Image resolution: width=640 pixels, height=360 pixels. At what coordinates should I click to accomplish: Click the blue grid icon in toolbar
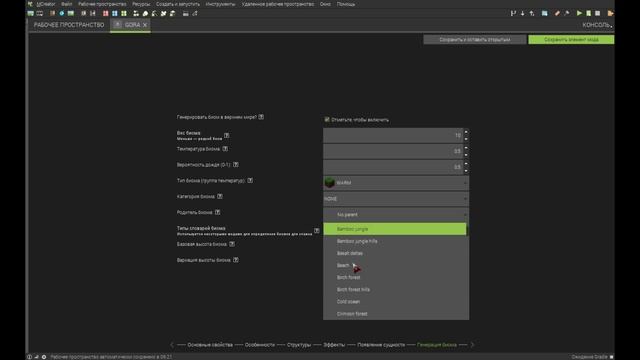pos(115,13)
